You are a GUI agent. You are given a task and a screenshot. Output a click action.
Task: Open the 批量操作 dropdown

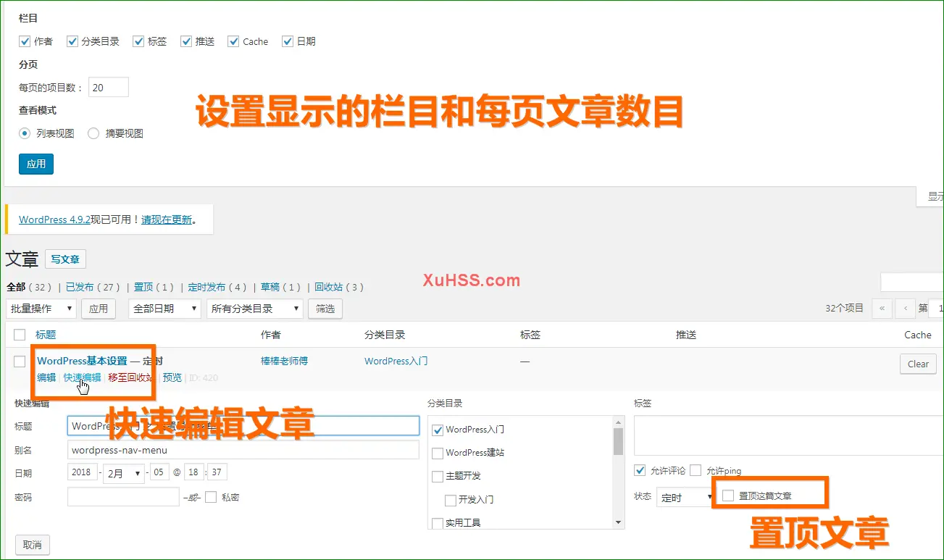41,309
